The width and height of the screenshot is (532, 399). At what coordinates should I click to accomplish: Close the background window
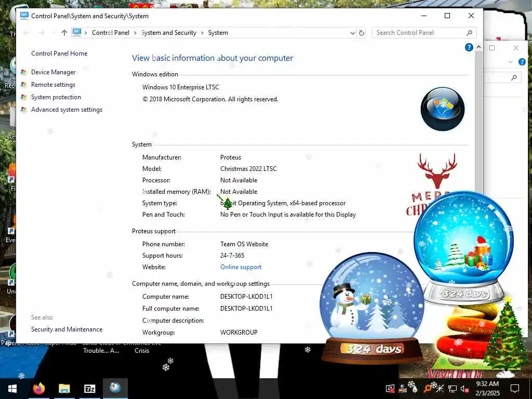516,48
